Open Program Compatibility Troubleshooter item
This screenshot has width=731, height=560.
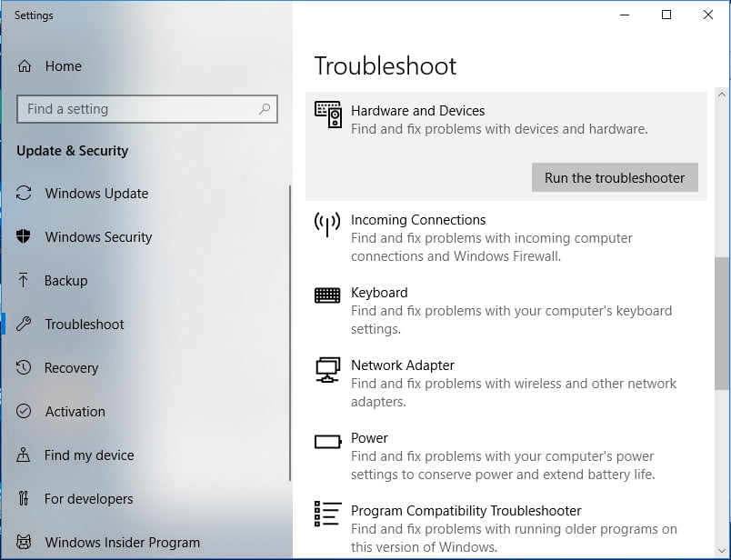tap(466, 511)
